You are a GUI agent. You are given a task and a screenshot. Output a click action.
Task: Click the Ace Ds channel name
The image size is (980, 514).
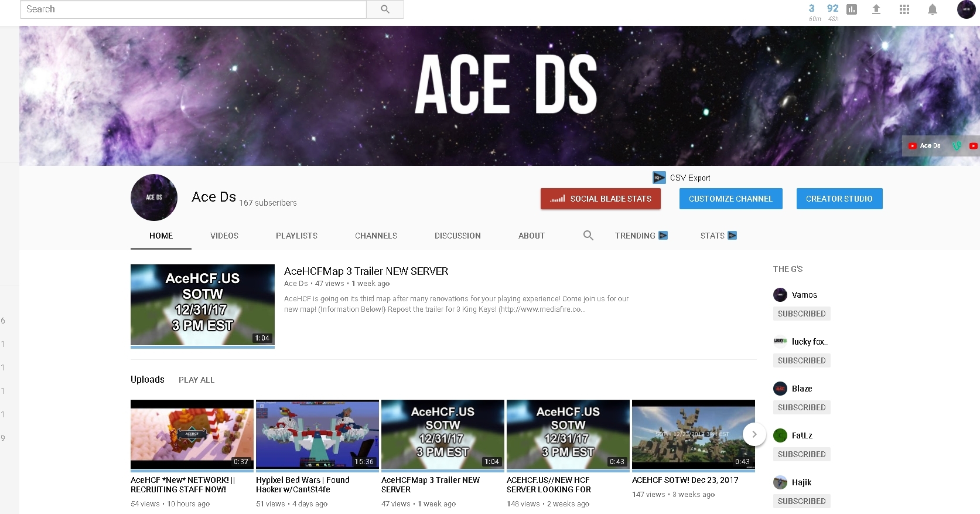pyautogui.click(x=214, y=197)
